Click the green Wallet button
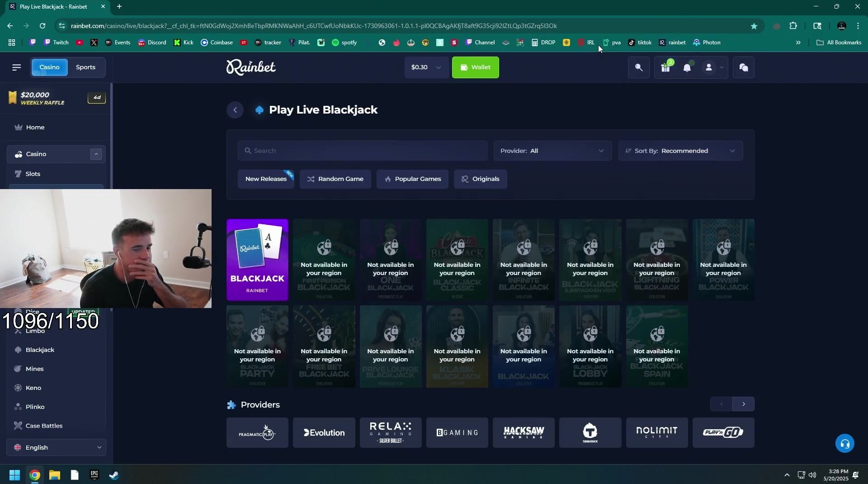The height and width of the screenshot is (484, 868). point(476,67)
